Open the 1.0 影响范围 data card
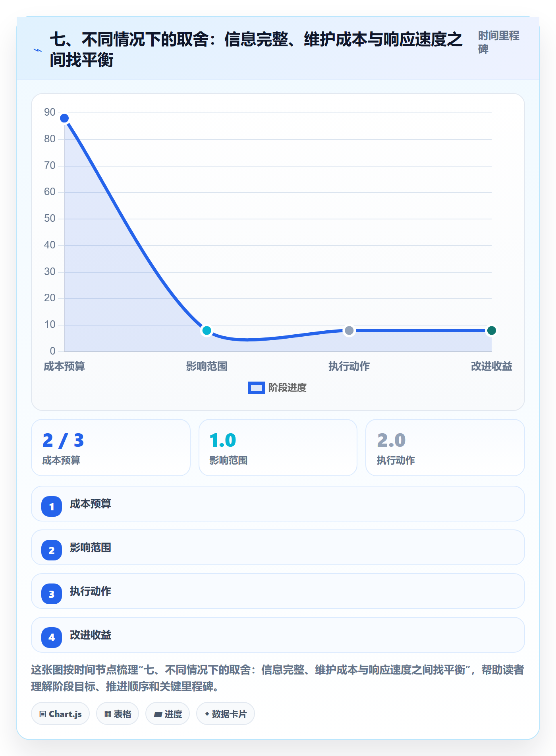Viewport: 556px width, 756px height. pos(278,448)
